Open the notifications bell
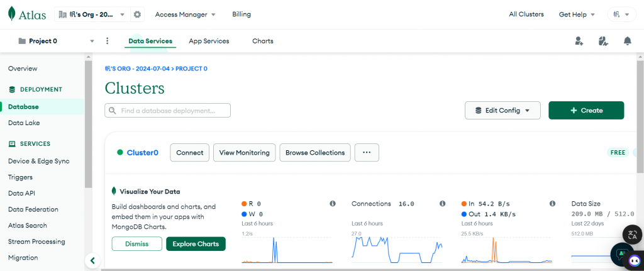644x271 pixels. tap(627, 41)
